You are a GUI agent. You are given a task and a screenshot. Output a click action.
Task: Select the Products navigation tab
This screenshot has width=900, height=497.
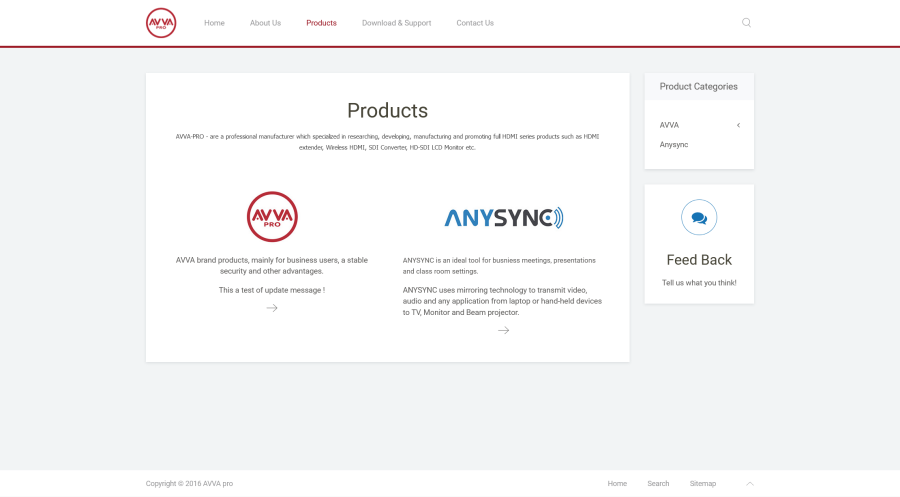321,23
